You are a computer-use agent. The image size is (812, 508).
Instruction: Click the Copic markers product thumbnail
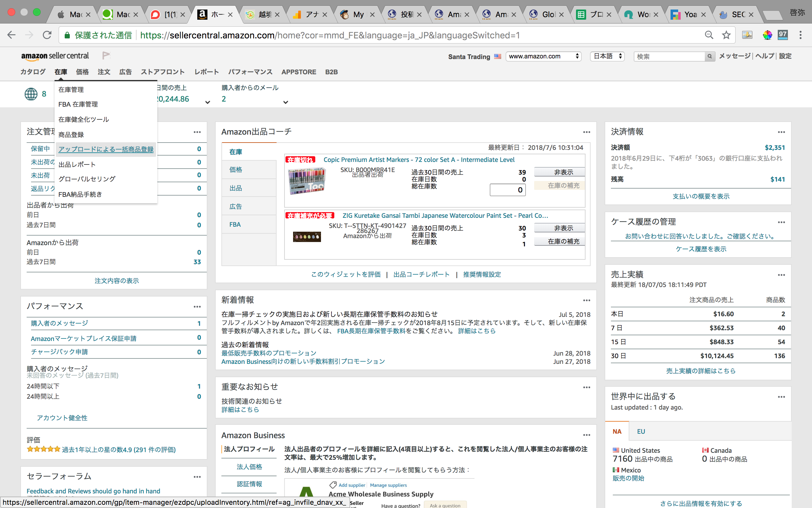pyautogui.click(x=307, y=181)
